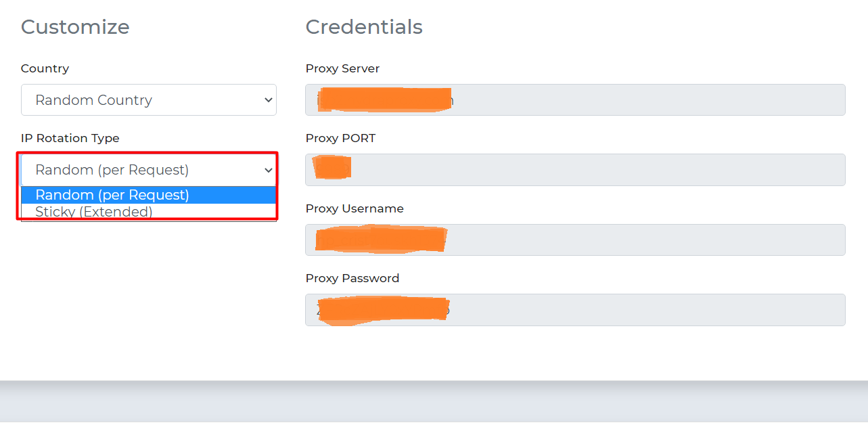868x427 pixels.
Task: Click the Proxy Password label
Action: 352,278
